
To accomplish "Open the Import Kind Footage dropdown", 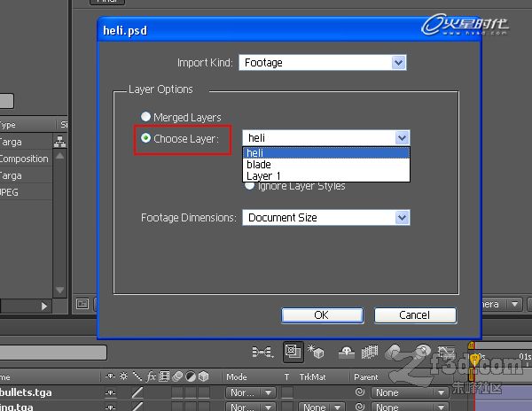I will [x=323, y=63].
